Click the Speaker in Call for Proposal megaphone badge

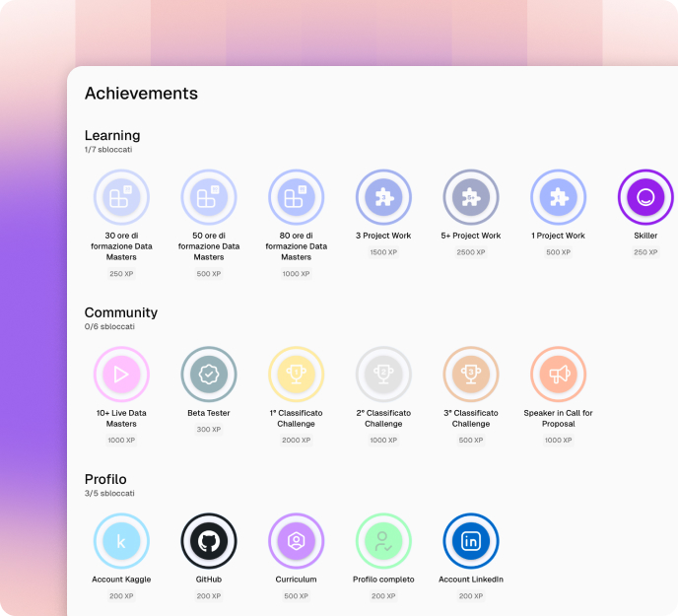pos(558,375)
